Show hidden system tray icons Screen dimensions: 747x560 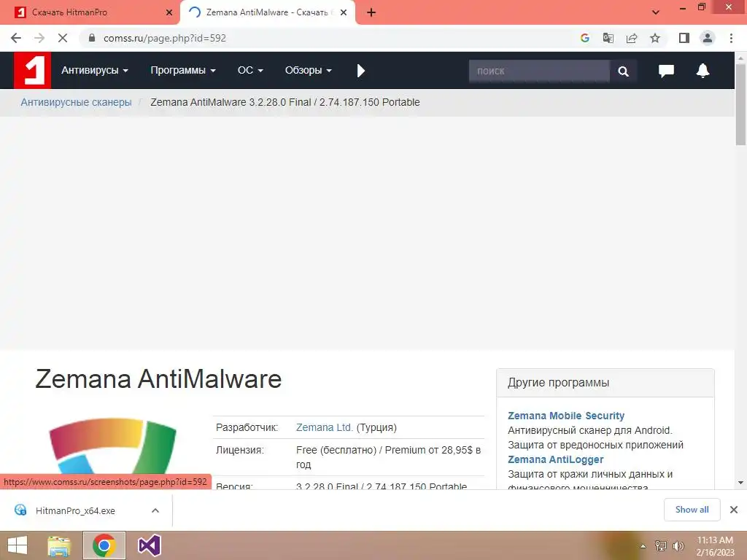tap(643, 546)
